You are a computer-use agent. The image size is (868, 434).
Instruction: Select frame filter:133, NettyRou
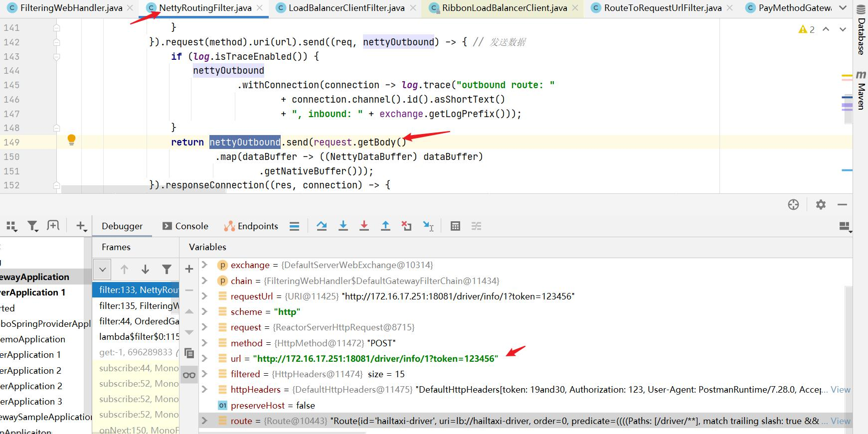point(136,290)
